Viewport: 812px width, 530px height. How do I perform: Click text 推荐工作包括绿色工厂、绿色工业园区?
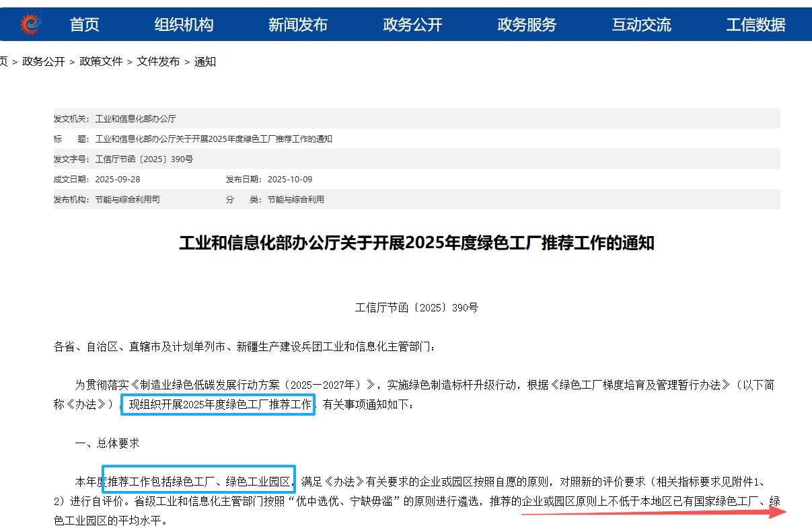coord(199,482)
